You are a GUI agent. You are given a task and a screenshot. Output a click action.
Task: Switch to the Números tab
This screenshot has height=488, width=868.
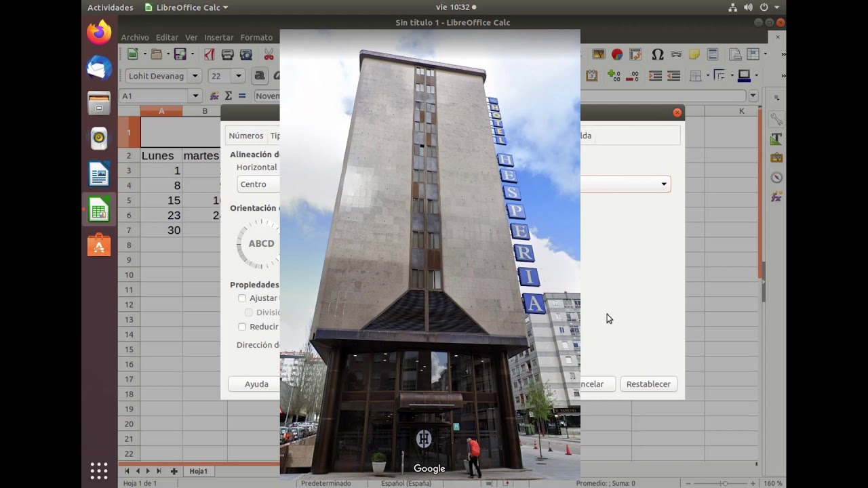pyautogui.click(x=245, y=136)
